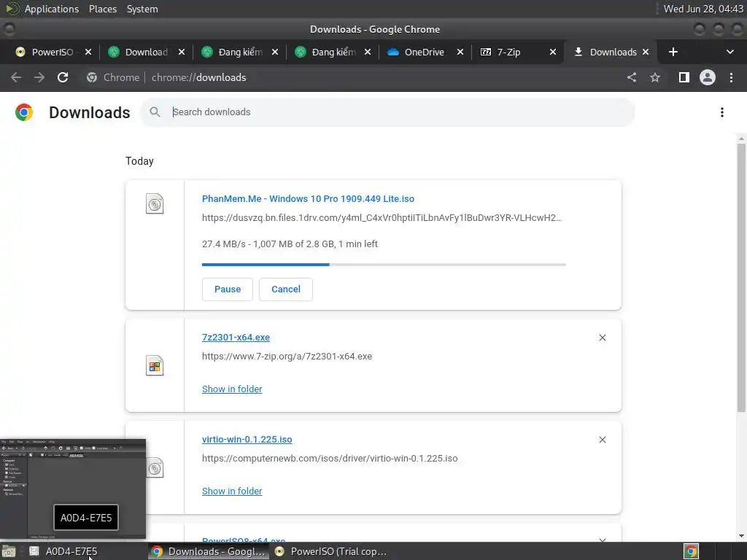Switch to PowerISO (Trial copy) taskbar window
This screenshot has height=560, width=747.
point(332,551)
